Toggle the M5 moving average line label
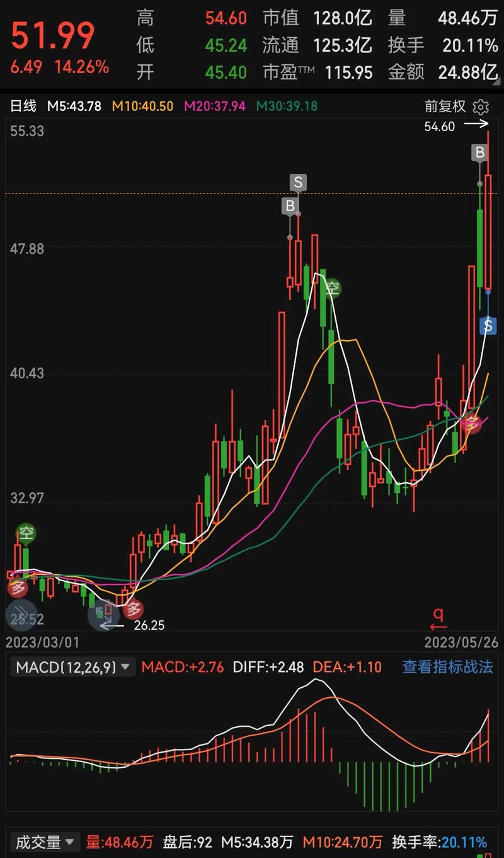 (x=74, y=106)
